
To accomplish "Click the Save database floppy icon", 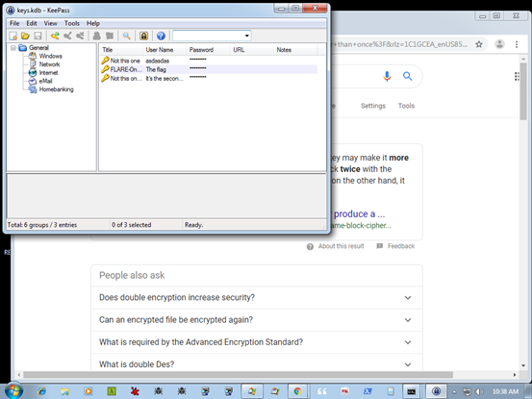I will [38, 36].
